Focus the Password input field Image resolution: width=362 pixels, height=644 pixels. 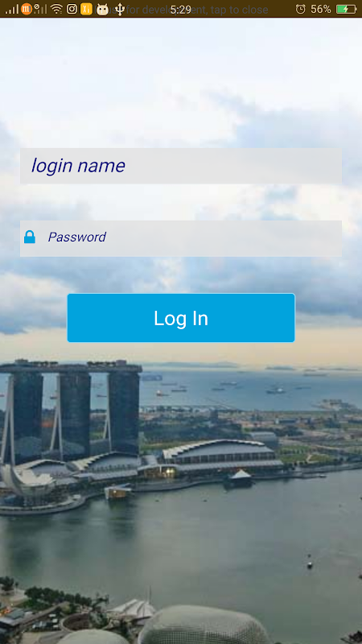181,238
